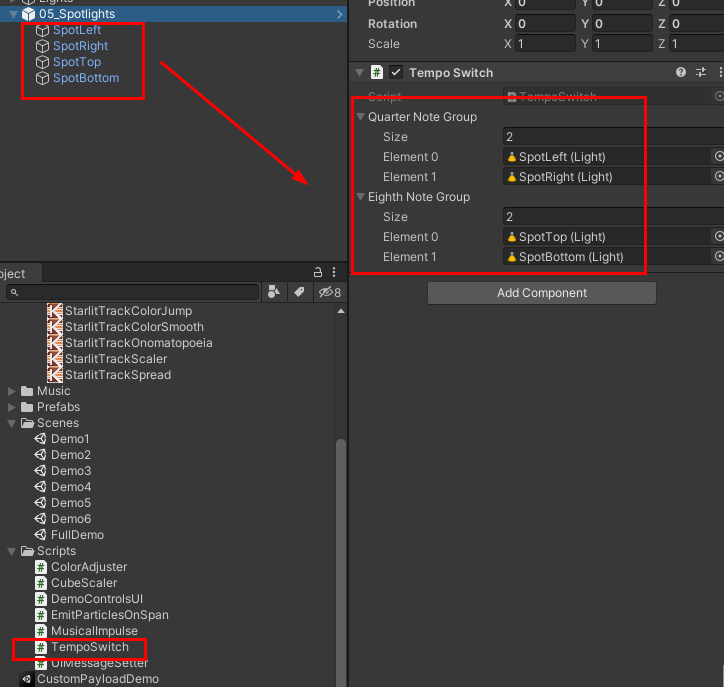Collapse the Tempo Switch component foldout
This screenshot has height=687, width=724.
(359, 72)
